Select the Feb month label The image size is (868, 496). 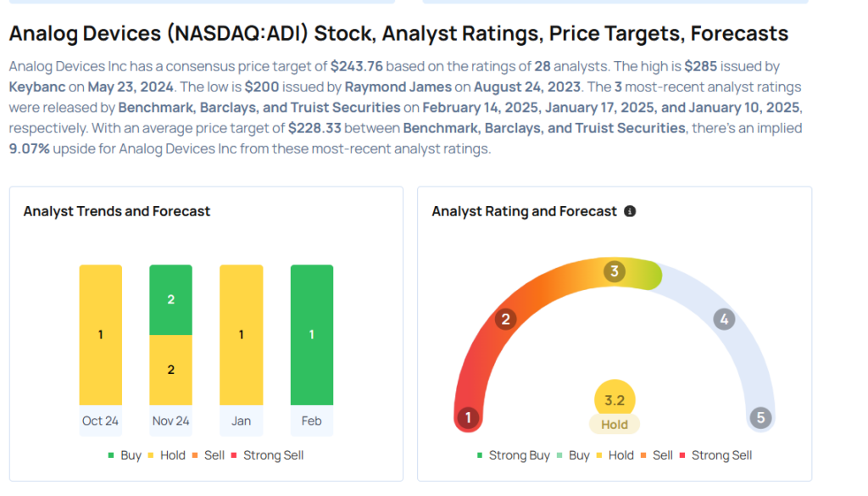(311, 421)
